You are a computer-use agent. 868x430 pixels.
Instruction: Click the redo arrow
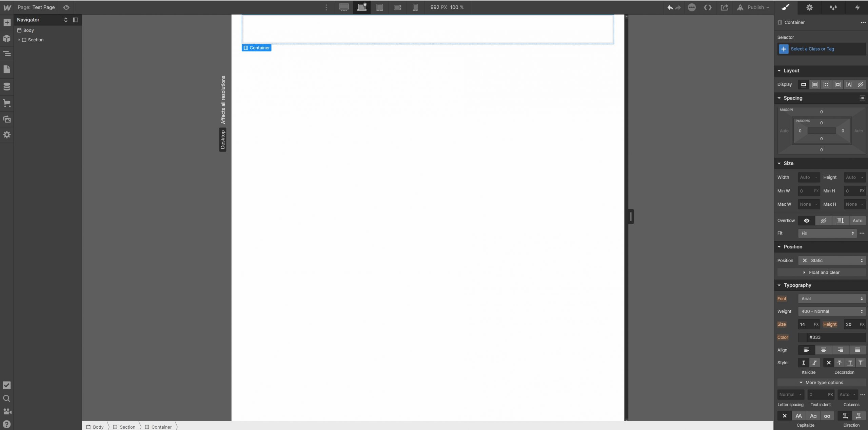678,7
